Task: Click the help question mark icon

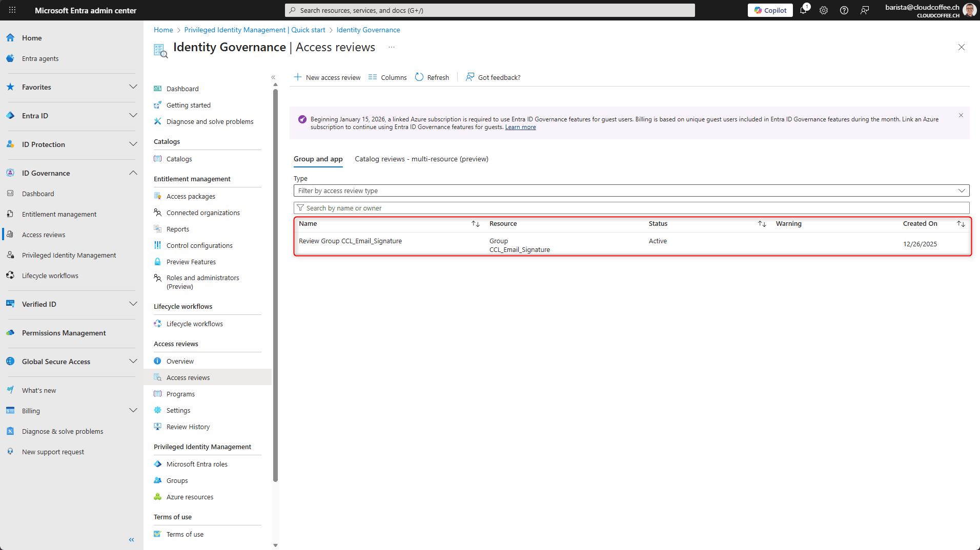Action: [844, 10]
